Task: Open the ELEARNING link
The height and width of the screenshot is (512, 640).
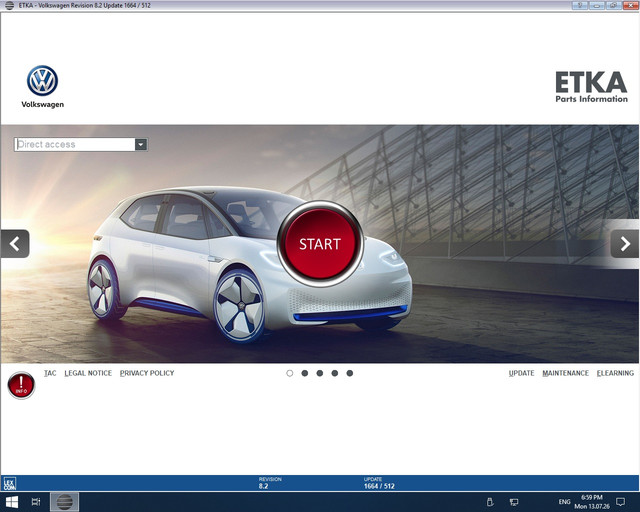Action: point(615,373)
